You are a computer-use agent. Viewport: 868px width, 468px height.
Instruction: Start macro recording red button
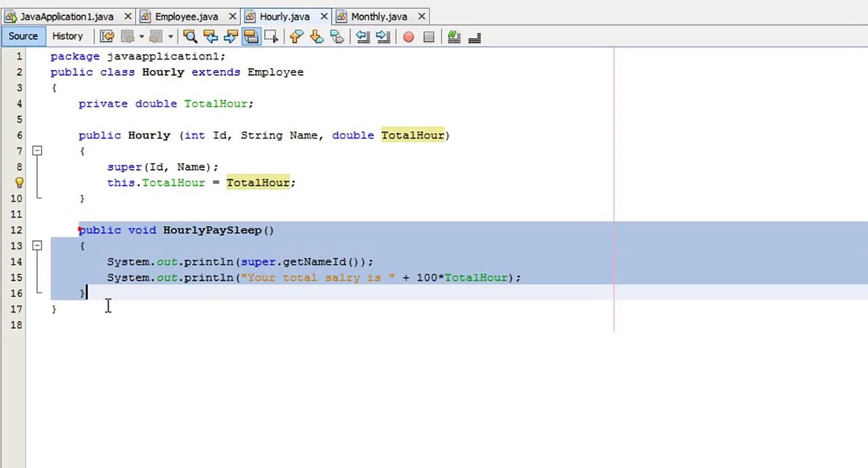click(x=408, y=37)
